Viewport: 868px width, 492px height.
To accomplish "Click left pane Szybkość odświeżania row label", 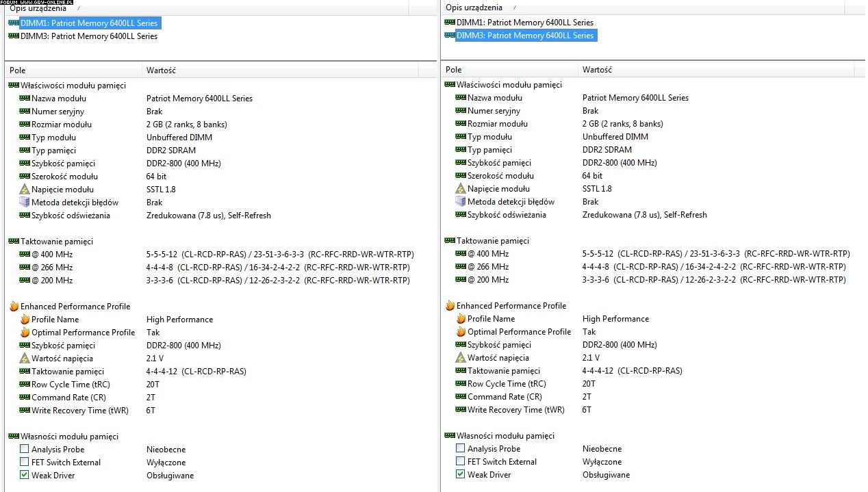I will (x=71, y=215).
